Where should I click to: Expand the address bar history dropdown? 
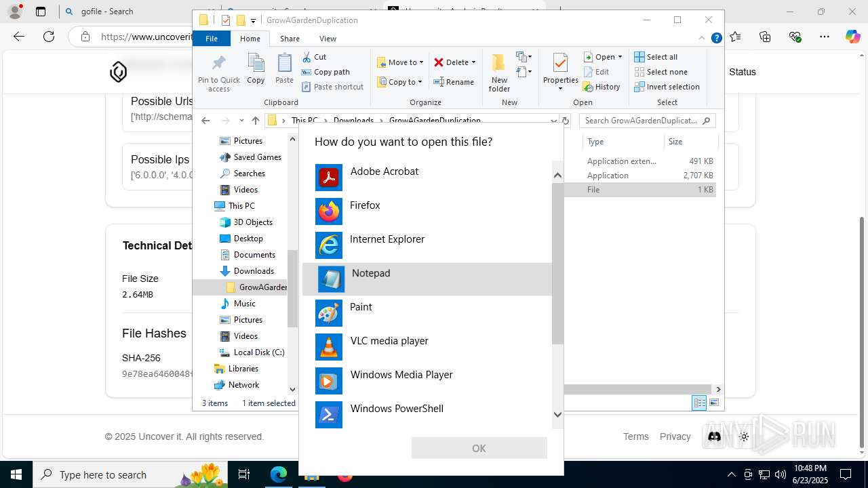point(554,121)
